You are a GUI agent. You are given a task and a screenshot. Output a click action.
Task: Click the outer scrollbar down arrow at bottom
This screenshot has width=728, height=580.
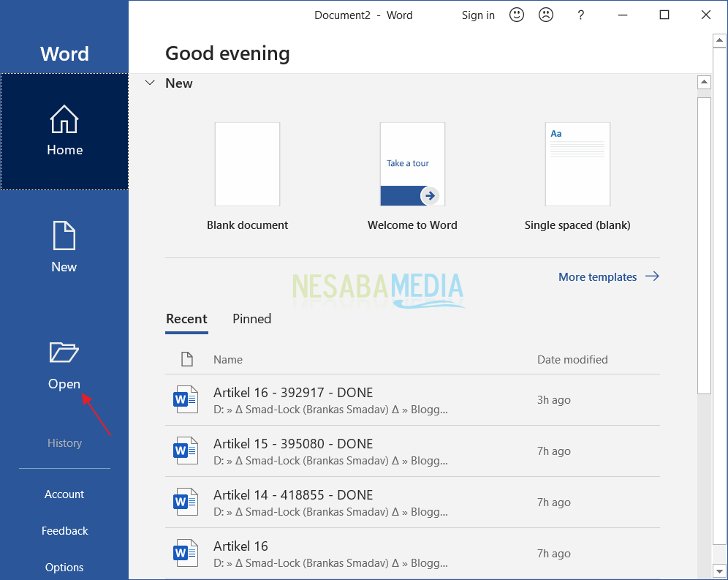click(720, 571)
